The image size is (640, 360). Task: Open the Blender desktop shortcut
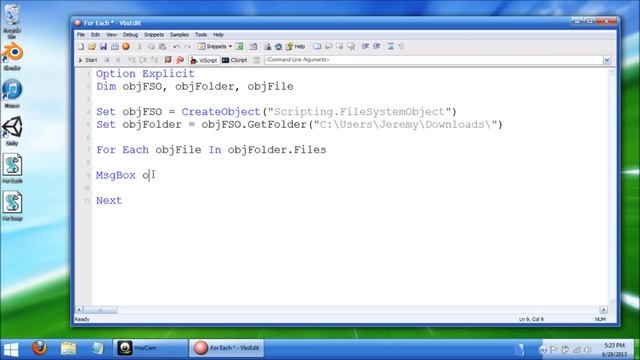(x=12, y=56)
